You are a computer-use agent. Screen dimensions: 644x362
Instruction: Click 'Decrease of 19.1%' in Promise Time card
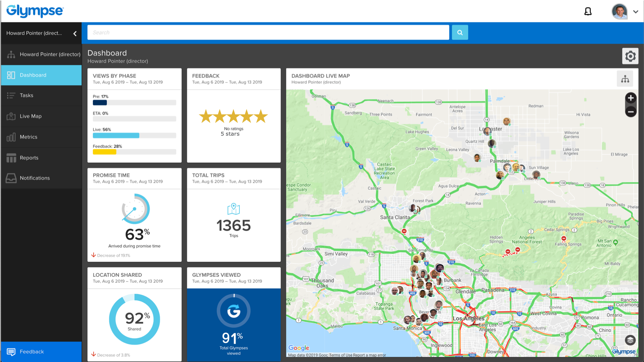click(114, 256)
